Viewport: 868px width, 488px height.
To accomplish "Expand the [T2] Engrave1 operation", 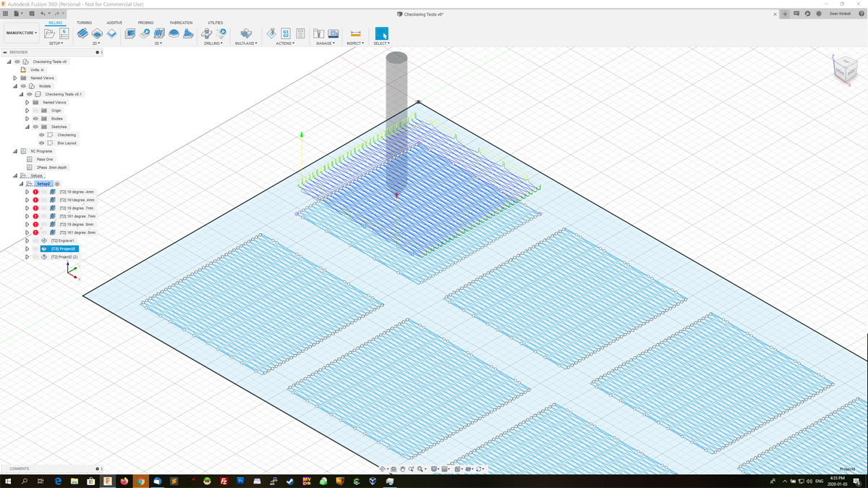I will 27,240.
